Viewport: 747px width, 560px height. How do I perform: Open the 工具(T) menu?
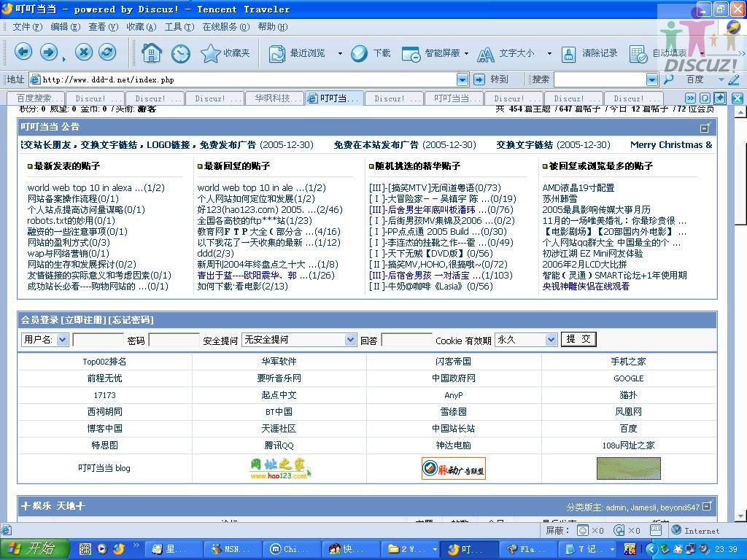pyautogui.click(x=179, y=27)
